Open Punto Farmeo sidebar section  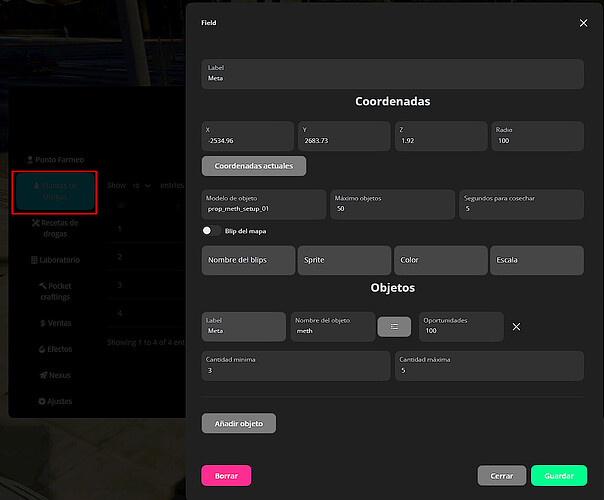click(55, 159)
